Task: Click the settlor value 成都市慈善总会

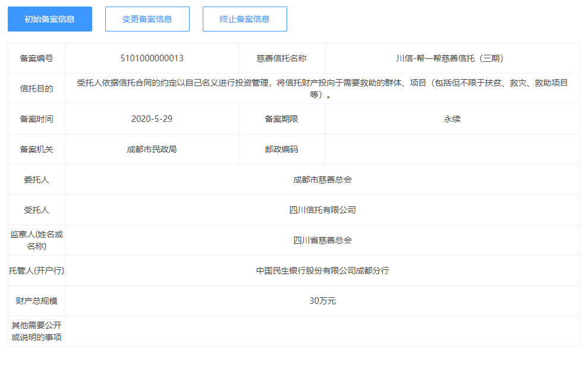Action: tap(322, 180)
